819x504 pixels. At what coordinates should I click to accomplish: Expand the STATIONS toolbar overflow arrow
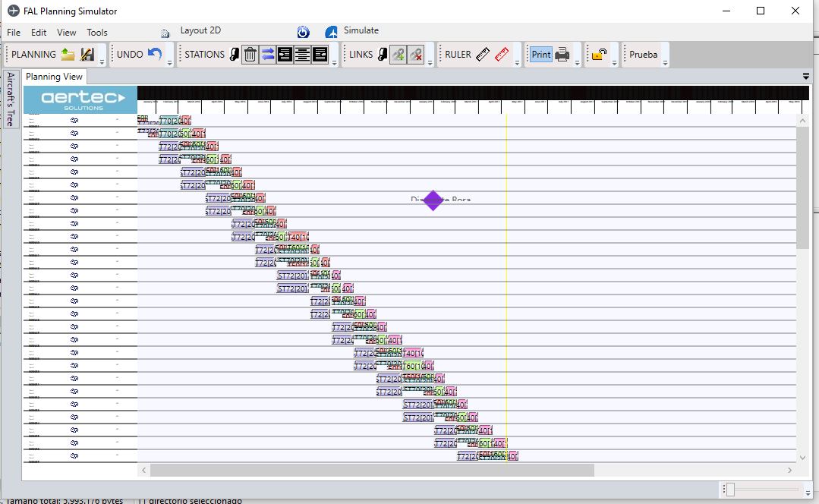tap(335, 64)
